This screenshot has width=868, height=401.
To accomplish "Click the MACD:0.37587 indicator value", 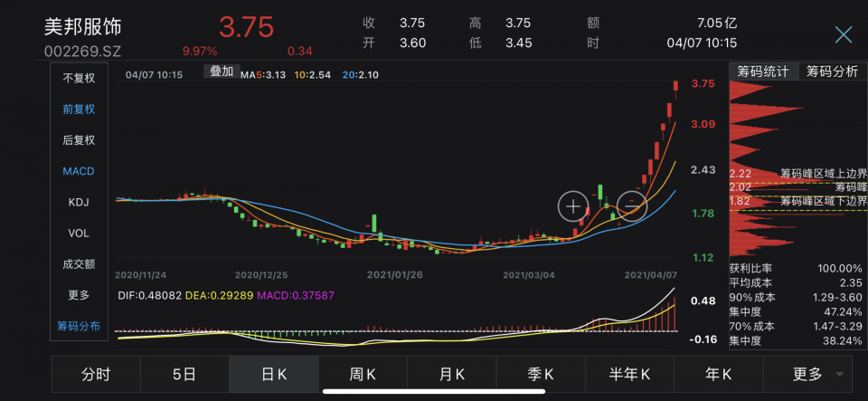I will (x=295, y=295).
